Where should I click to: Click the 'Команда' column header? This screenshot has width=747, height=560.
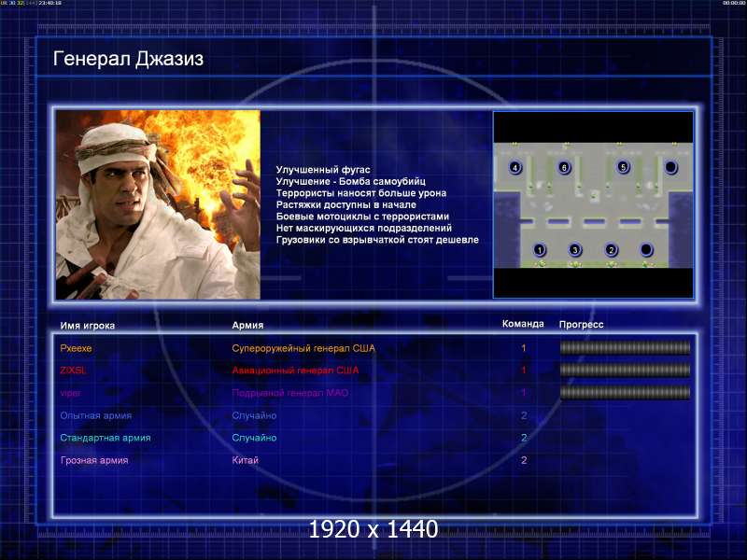tap(523, 324)
